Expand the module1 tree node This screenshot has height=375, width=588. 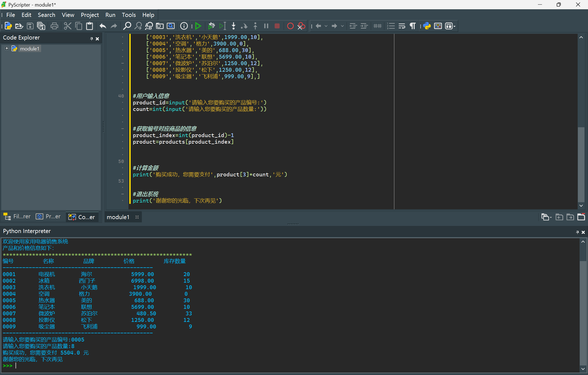7,48
